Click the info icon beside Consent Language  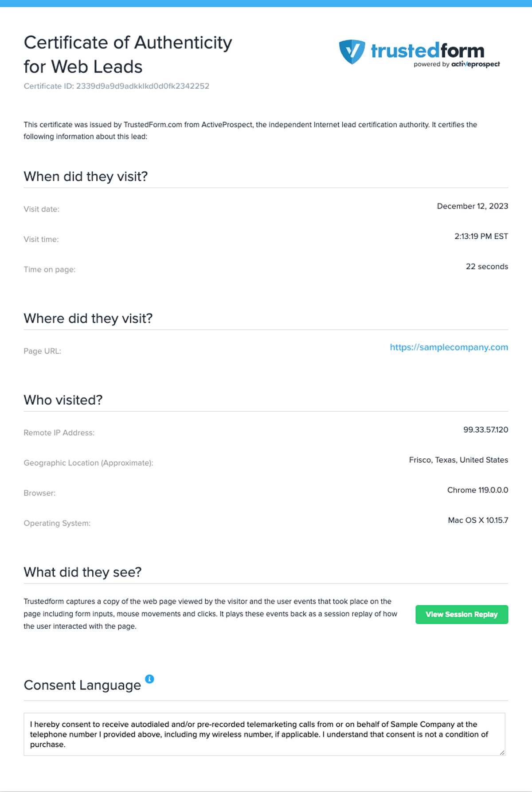(150, 679)
